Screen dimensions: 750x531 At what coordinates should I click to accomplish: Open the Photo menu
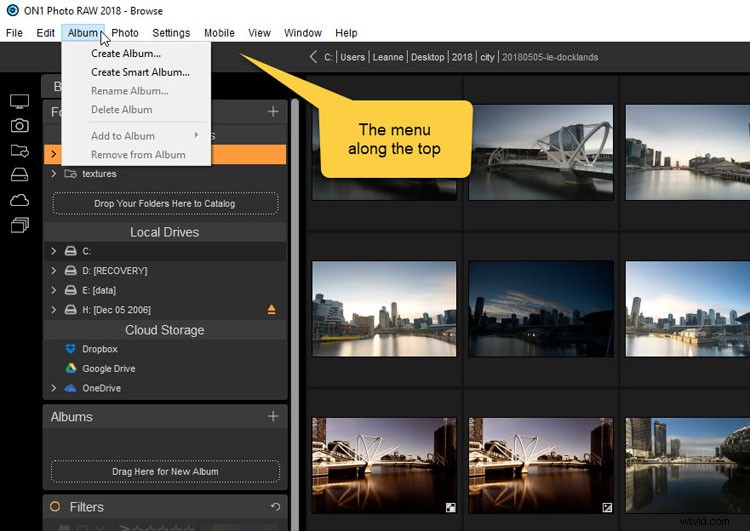pos(125,33)
